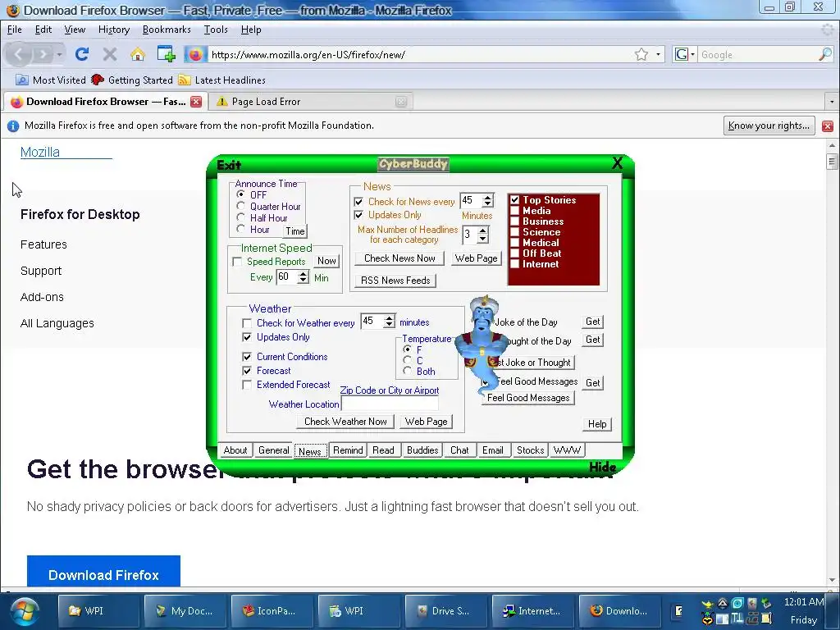The image size is (840, 630).
Task: Check the Business news category
Action: click(x=515, y=221)
